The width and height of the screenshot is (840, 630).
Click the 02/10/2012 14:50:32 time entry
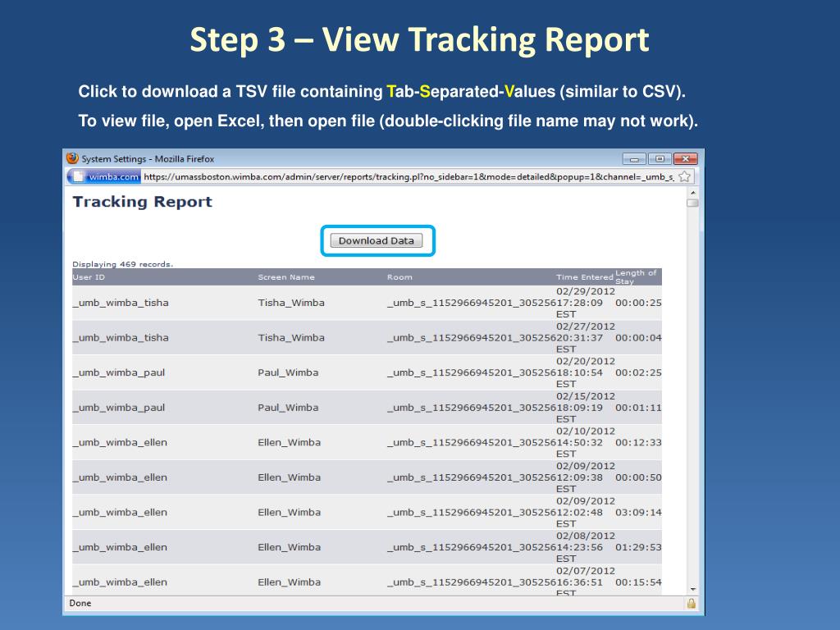tap(585, 442)
